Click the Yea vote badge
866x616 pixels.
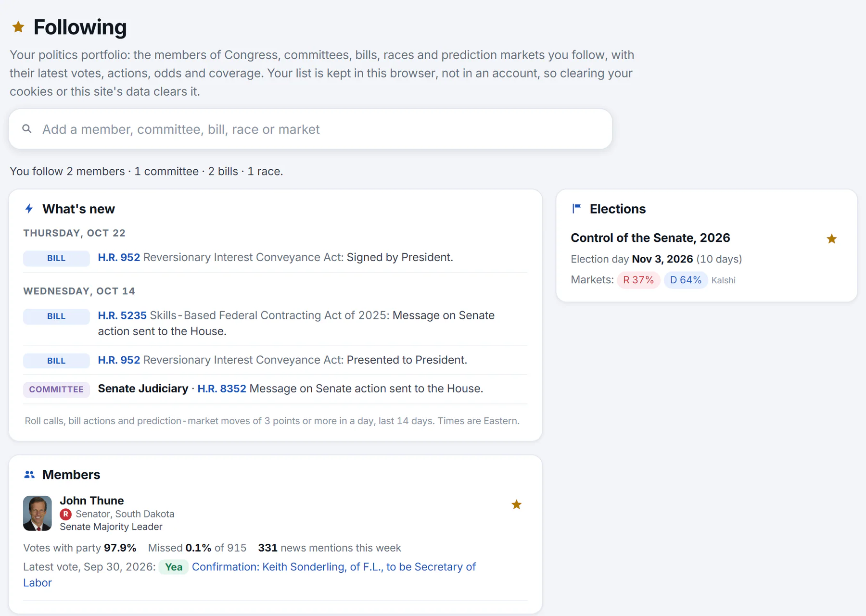(x=174, y=567)
